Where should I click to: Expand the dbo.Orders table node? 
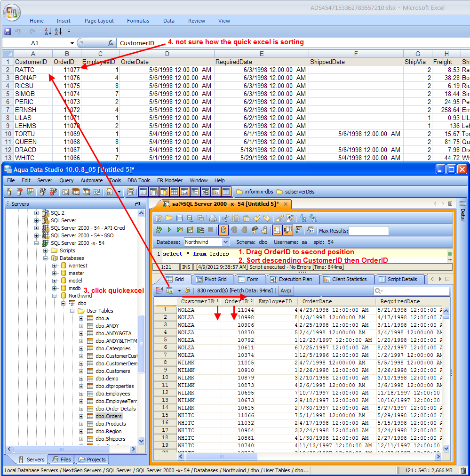click(81, 416)
